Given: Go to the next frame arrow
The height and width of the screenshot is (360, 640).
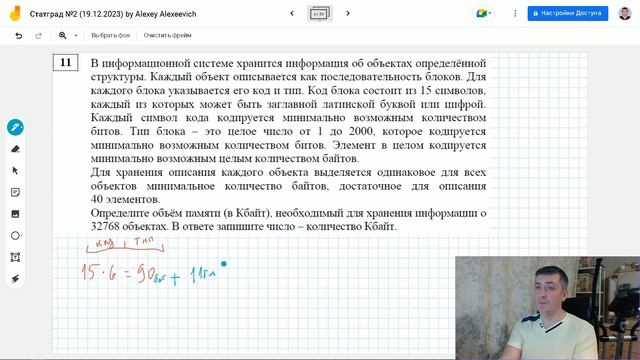Looking at the screenshot, I should (x=348, y=13).
